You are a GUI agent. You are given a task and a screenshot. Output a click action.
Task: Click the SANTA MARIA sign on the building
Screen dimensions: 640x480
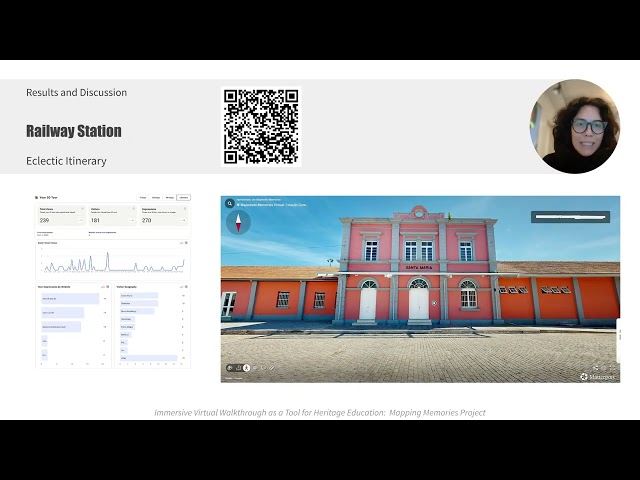pos(419,268)
